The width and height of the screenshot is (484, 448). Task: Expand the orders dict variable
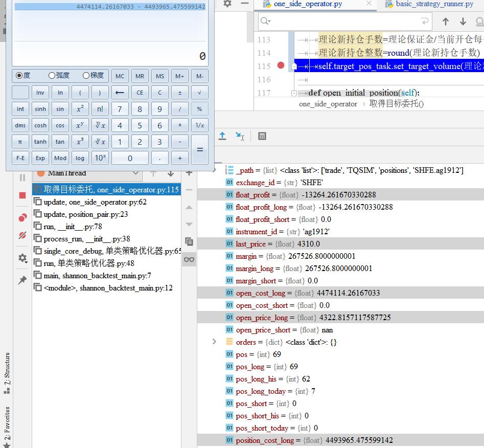point(214,342)
